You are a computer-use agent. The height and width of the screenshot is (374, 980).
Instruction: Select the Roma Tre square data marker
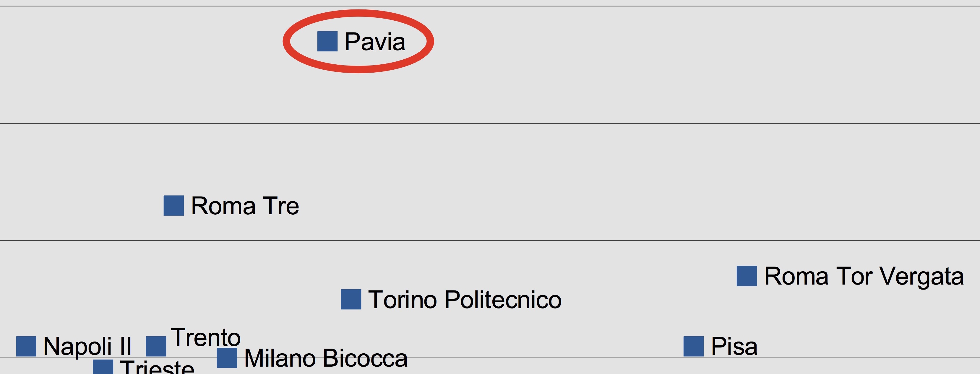173,206
